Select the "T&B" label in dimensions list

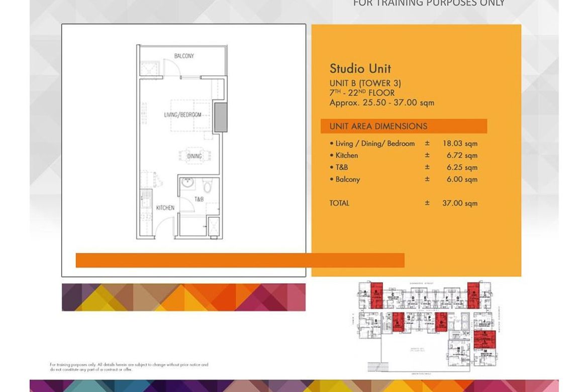[342, 167]
